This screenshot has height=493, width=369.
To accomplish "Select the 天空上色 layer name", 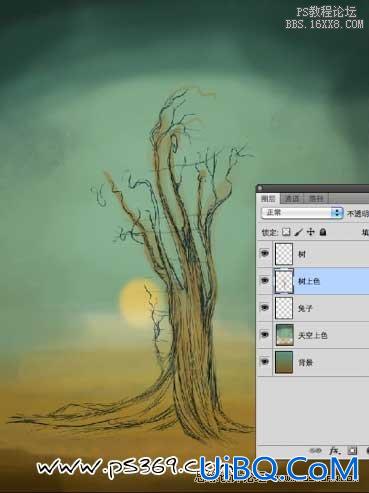I will 313,335.
